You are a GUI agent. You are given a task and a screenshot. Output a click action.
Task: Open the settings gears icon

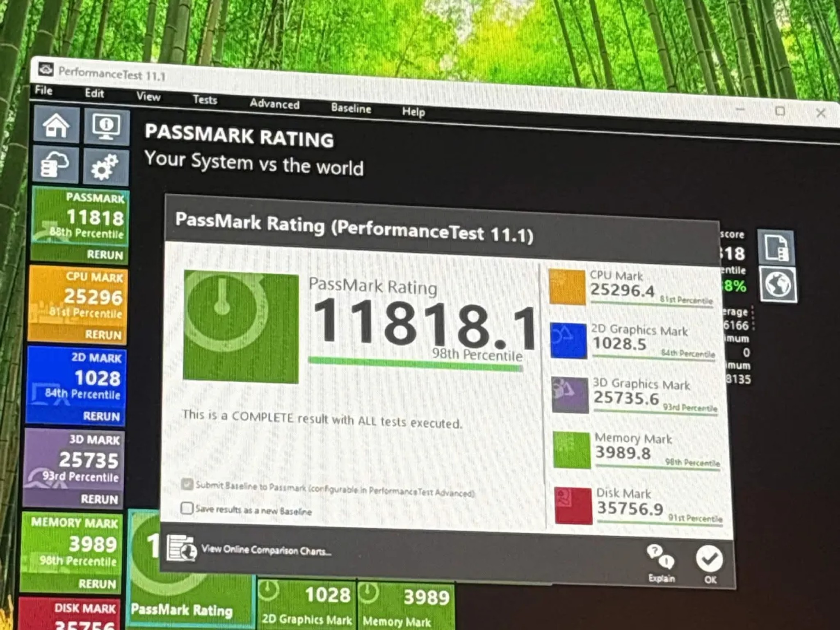pyautogui.click(x=105, y=167)
